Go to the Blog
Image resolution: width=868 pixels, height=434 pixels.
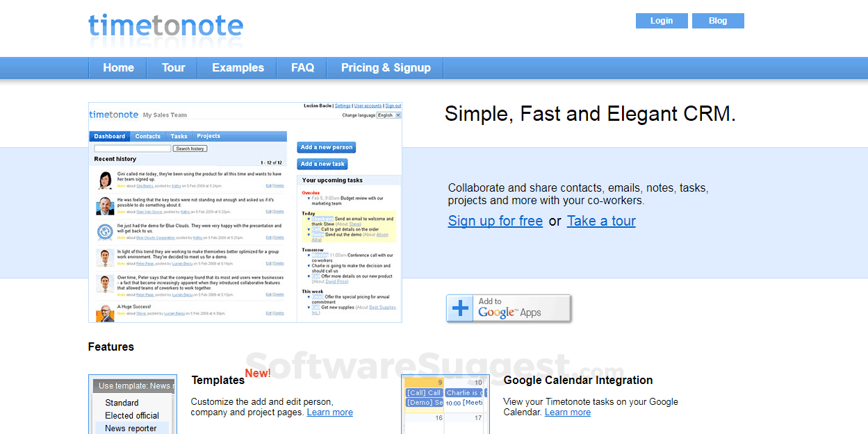718,21
